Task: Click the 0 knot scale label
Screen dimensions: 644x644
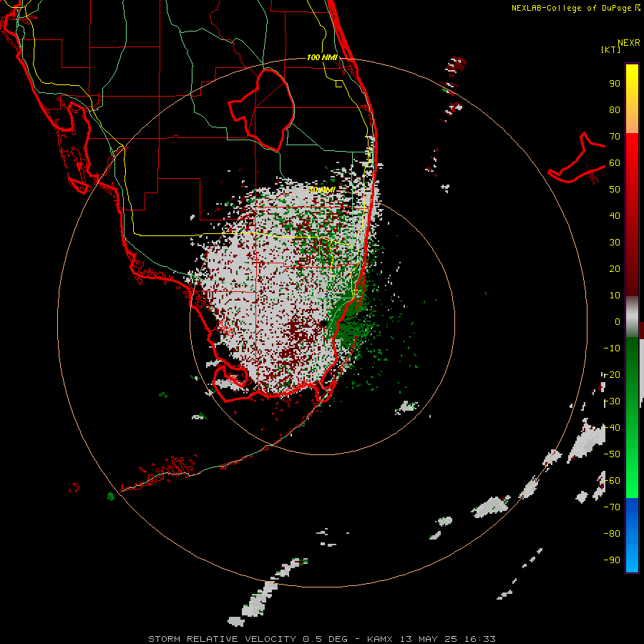Action: tap(618, 321)
